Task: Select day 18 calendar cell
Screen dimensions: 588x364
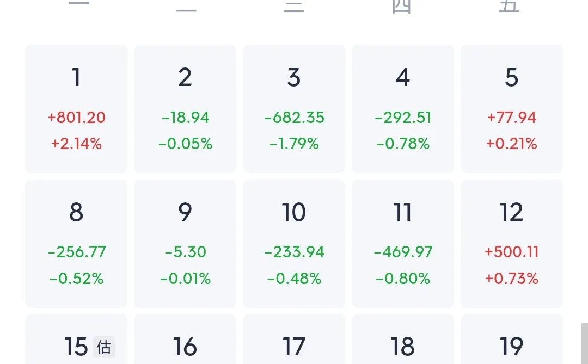Action: pyautogui.click(x=403, y=340)
